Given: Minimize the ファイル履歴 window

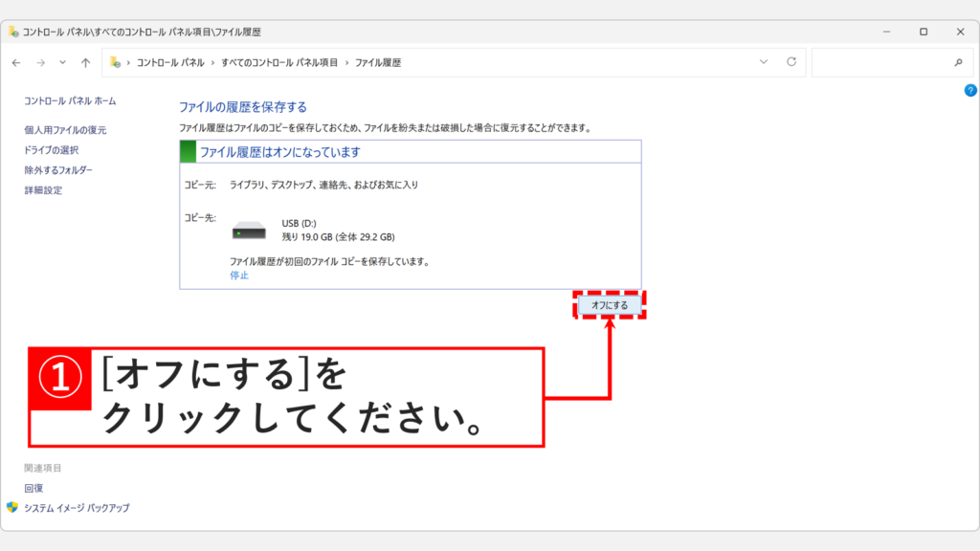Looking at the screenshot, I should 886,32.
